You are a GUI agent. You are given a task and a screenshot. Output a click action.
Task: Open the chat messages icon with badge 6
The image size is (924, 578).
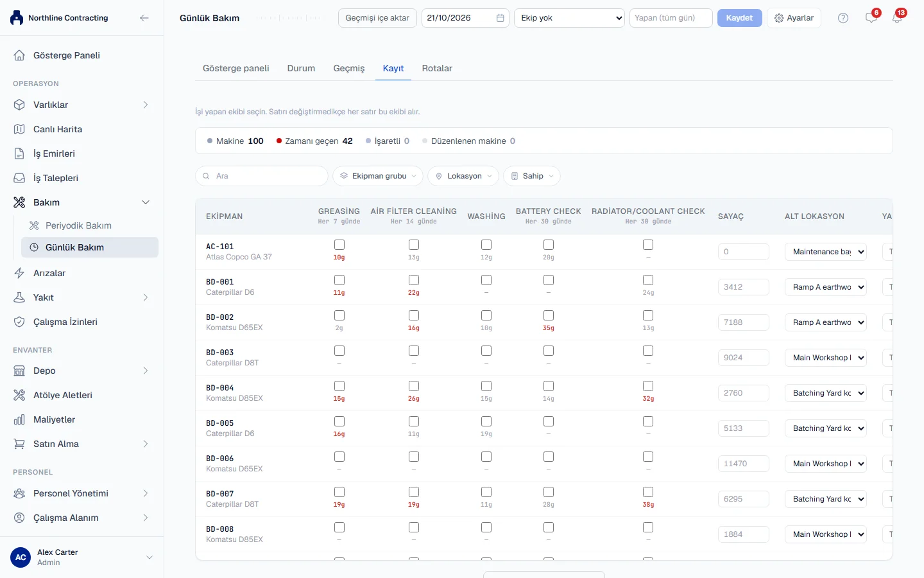871,18
